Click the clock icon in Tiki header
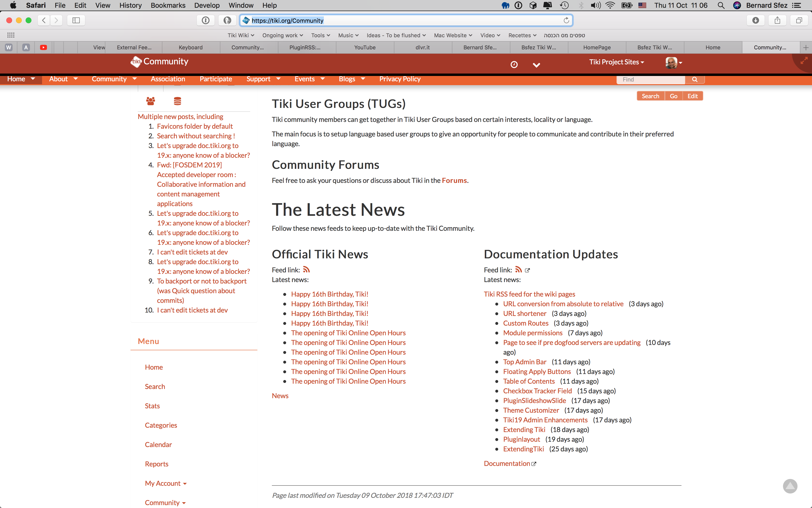 click(514, 65)
